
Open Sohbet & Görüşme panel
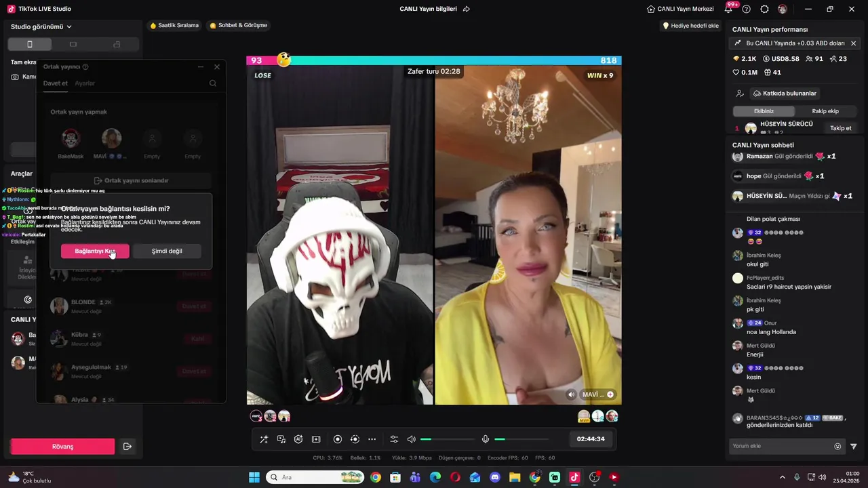click(238, 26)
